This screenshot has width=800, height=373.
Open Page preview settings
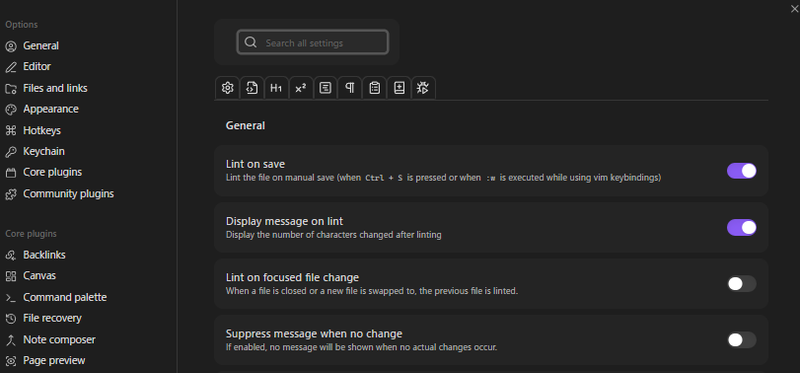(x=54, y=360)
